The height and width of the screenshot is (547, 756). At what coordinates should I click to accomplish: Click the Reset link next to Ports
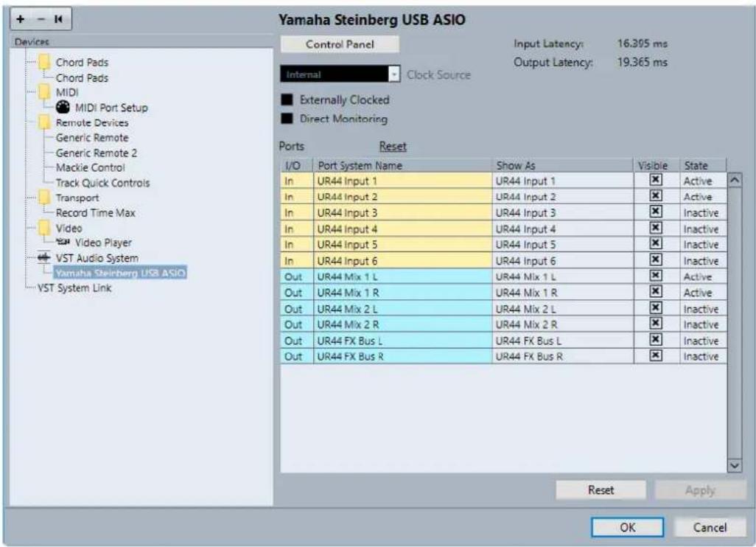tap(393, 146)
